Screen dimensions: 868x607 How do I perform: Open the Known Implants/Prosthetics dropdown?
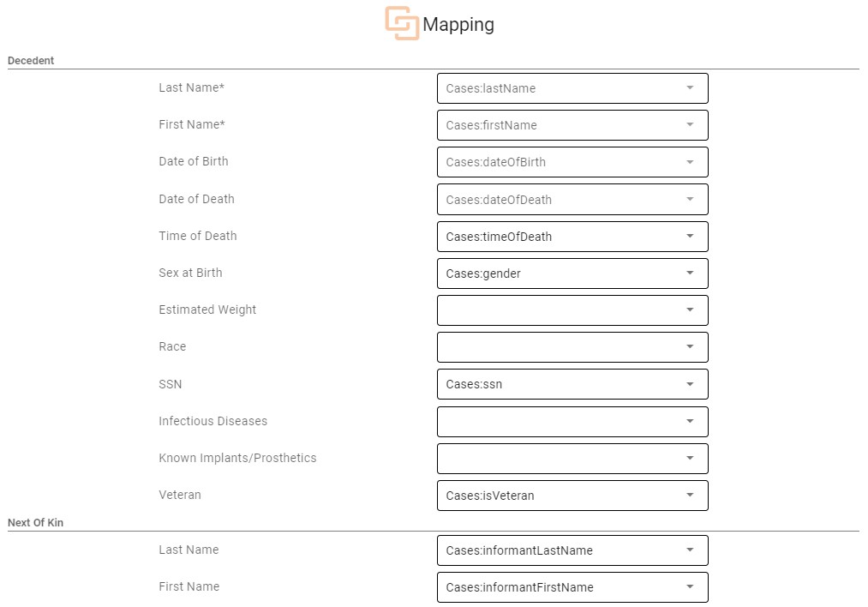pos(572,458)
